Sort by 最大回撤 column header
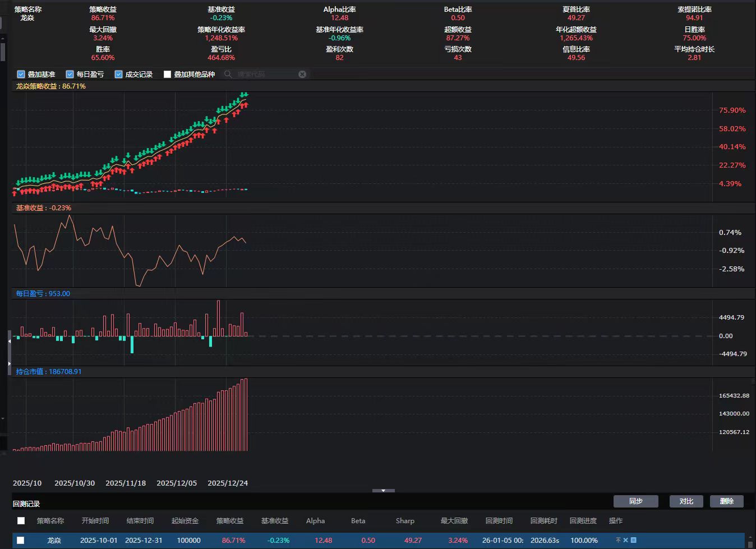The height and width of the screenshot is (549, 756). [454, 520]
